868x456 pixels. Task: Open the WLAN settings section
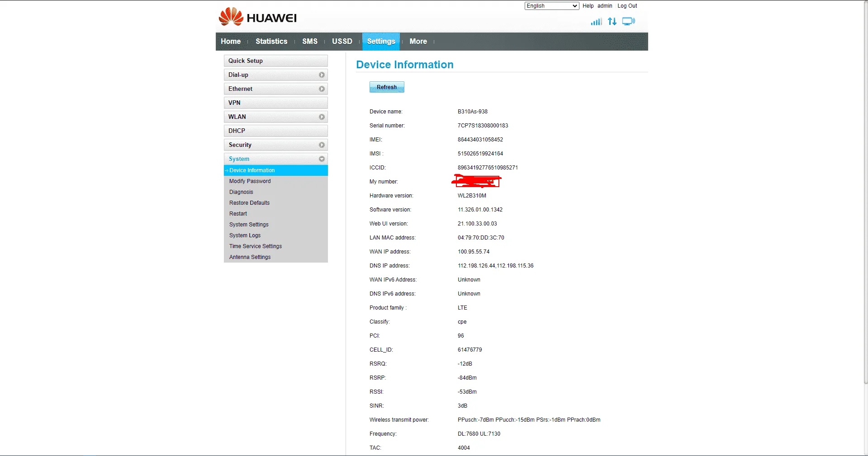[x=275, y=117]
